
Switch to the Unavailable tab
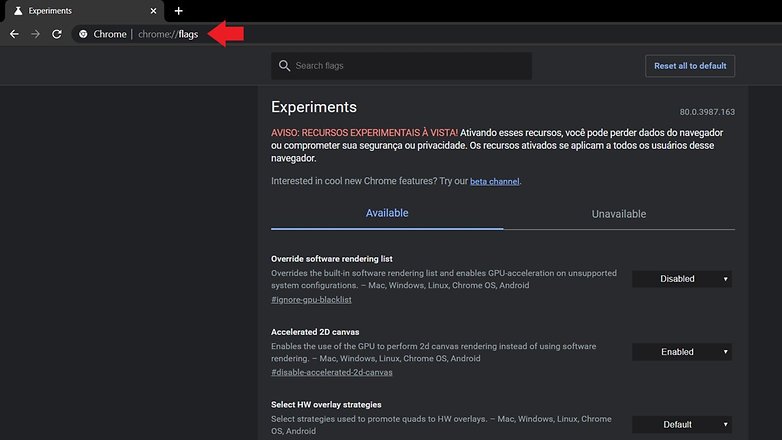coord(619,214)
